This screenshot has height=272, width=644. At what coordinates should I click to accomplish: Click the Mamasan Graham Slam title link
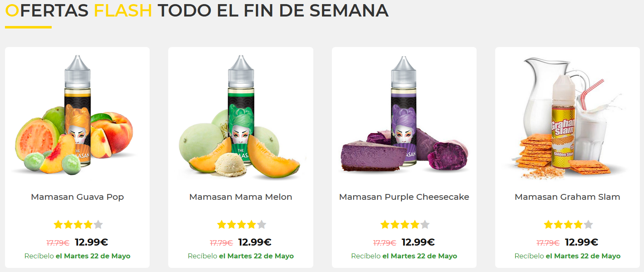coord(568,197)
